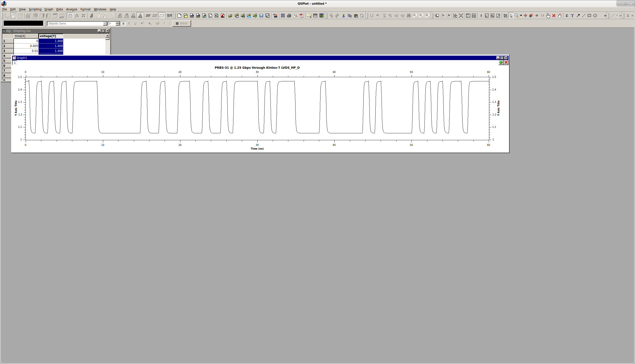Viewport: 635px width, 364px height.
Task: Click the font size input field
Action: pyautogui.click(x=112, y=23)
